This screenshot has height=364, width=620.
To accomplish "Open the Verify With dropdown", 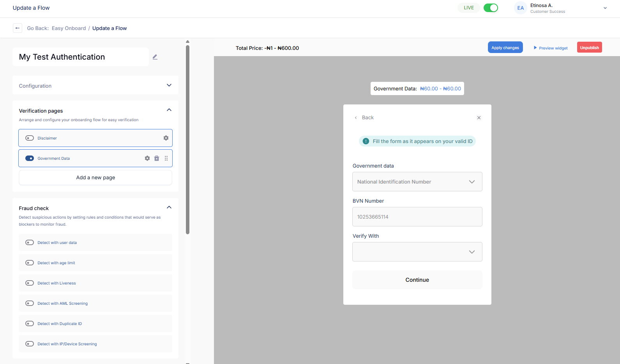I will point(417,252).
